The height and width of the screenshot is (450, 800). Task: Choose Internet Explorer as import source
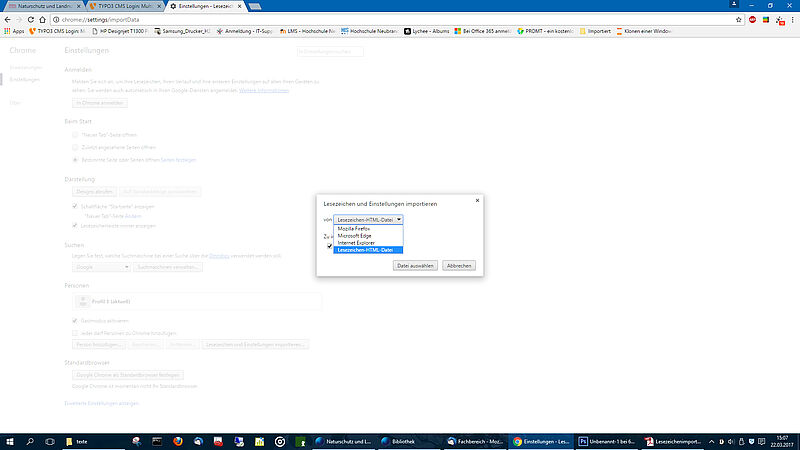(368, 243)
